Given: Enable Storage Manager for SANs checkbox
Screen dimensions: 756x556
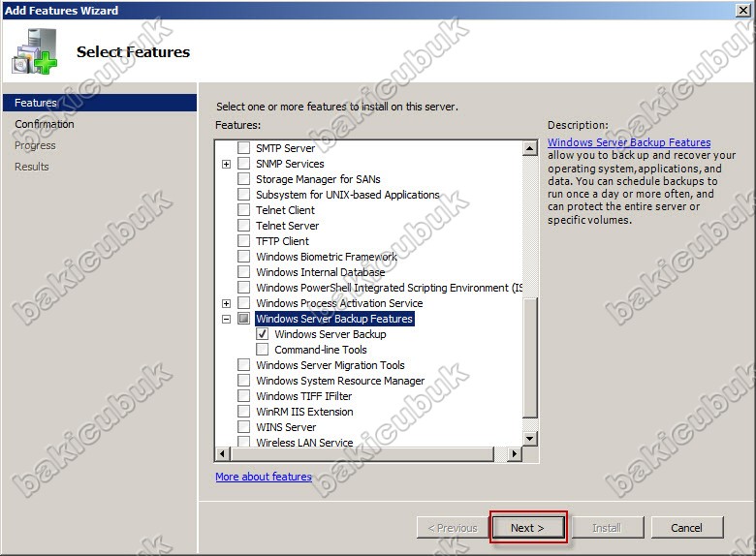Looking at the screenshot, I should click(244, 179).
